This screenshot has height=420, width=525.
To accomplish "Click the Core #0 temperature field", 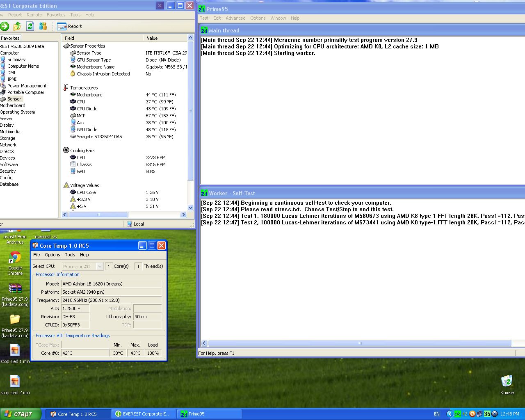I will [x=85, y=353].
